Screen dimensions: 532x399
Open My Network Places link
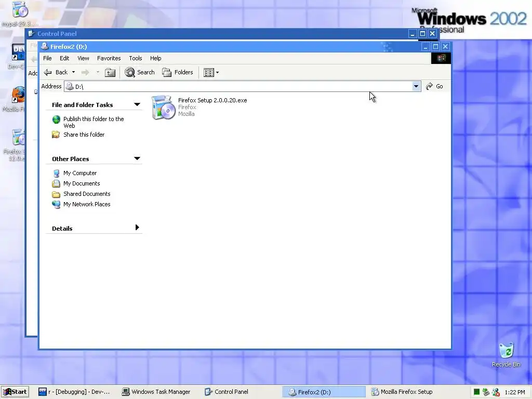(x=87, y=204)
